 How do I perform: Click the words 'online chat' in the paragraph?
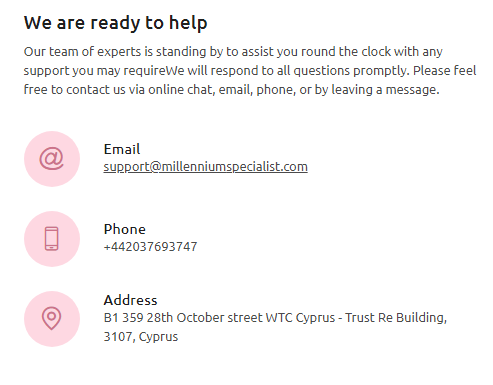[x=181, y=90]
